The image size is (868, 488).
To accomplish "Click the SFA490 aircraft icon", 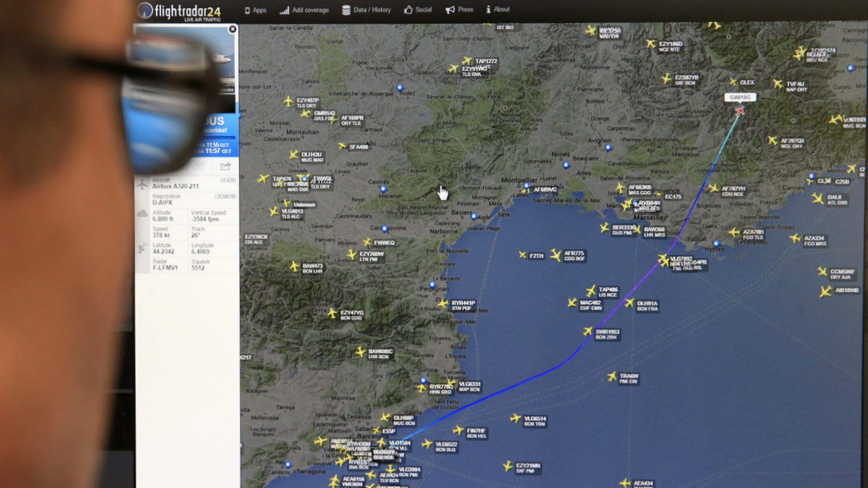I will [342, 146].
